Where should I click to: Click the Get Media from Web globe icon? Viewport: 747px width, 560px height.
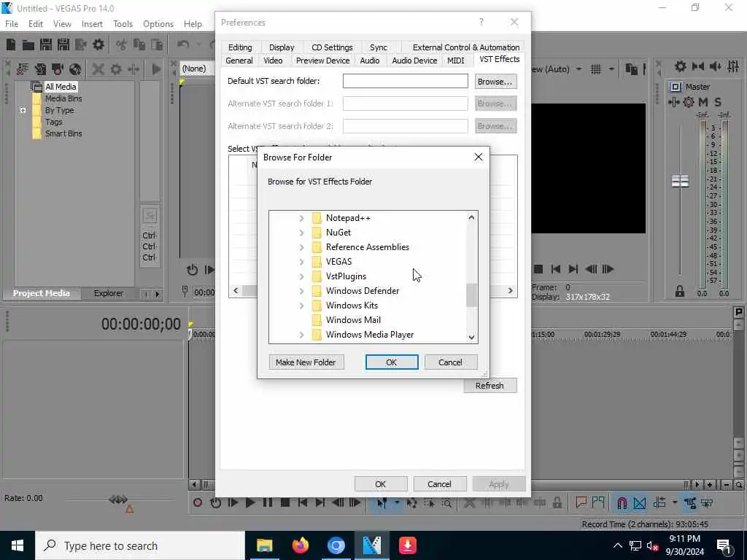[75, 69]
